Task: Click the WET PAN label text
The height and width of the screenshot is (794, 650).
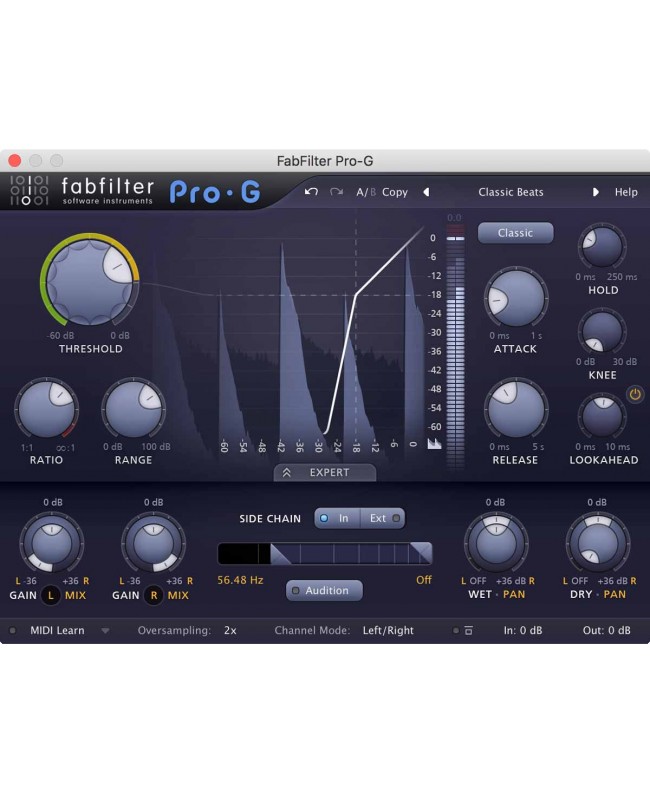Action: 497,594
